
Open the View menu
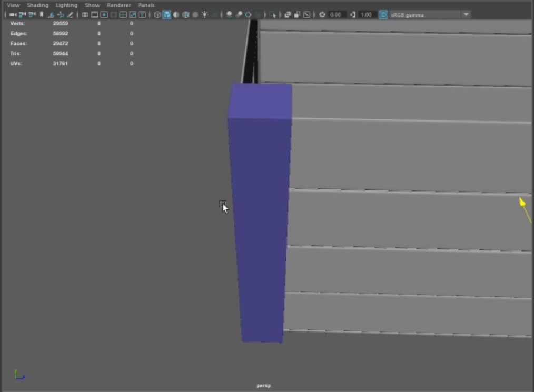13,5
